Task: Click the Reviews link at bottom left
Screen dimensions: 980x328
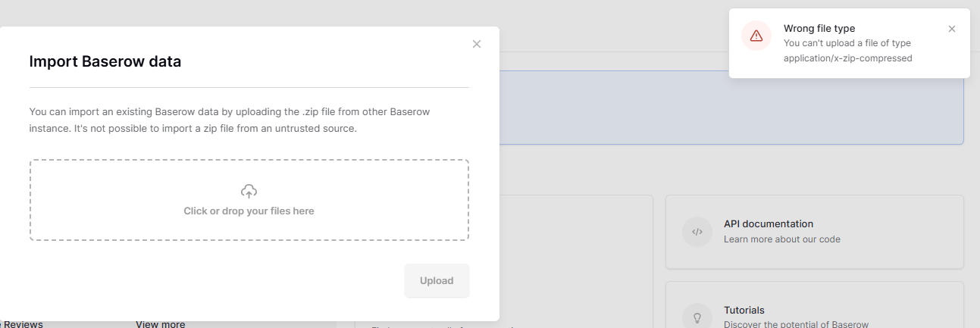Action: point(21,324)
